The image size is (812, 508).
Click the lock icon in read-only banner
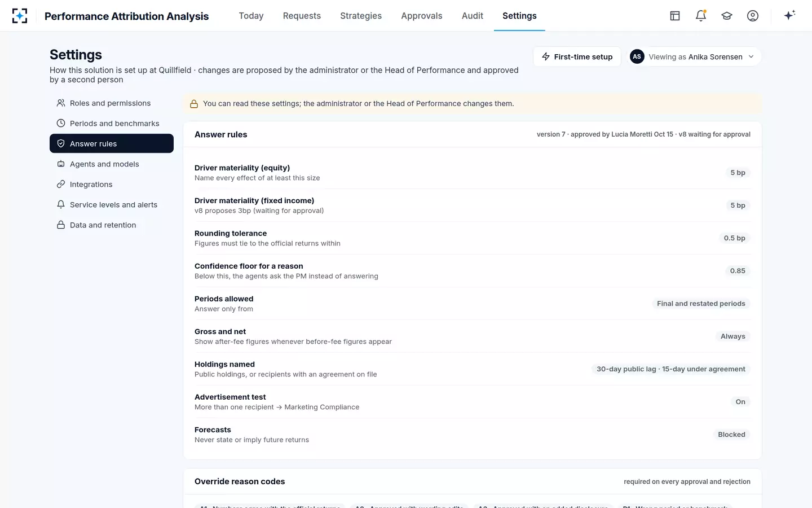pyautogui.click(x=194, y=104)
